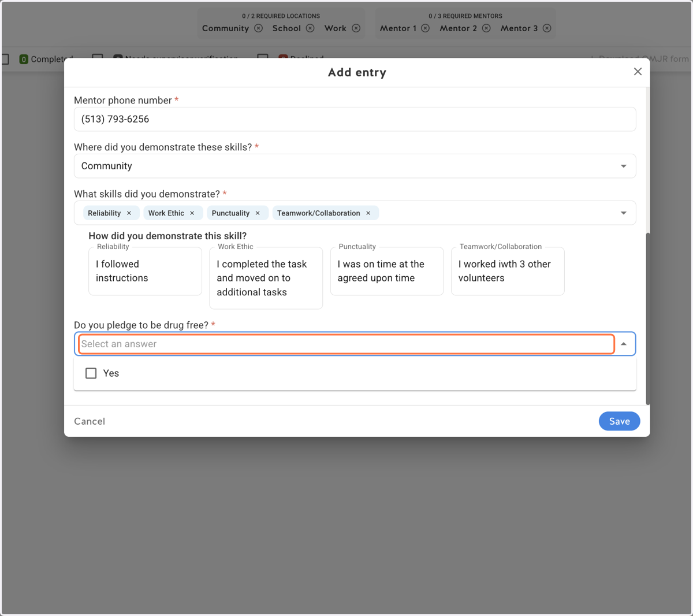
Task: Click the School circled-x icon in header
Action: tap(310, 28)
